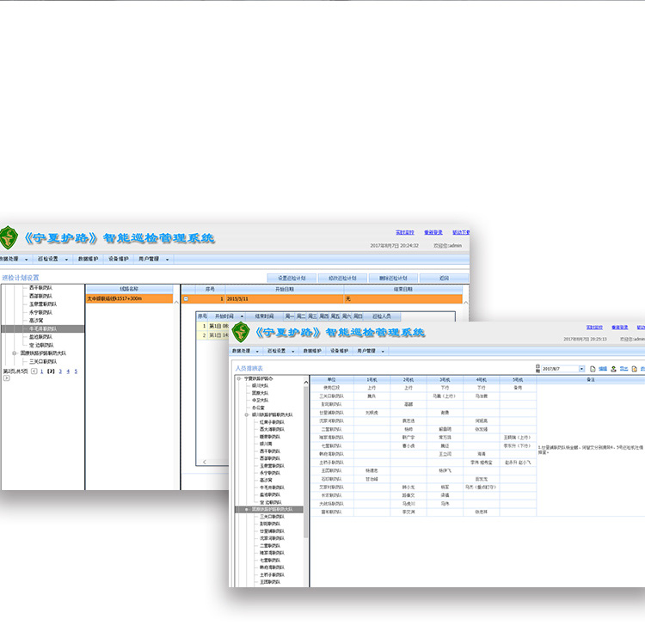645x644 pixels.
Task: Go to page 5 in pagination
Action: [x=76, y=371]
